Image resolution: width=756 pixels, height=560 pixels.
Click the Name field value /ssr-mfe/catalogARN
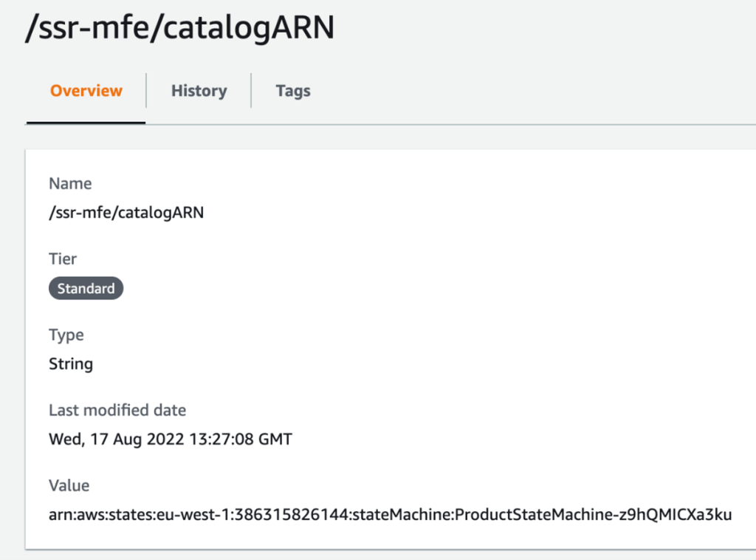coord(126,211)
